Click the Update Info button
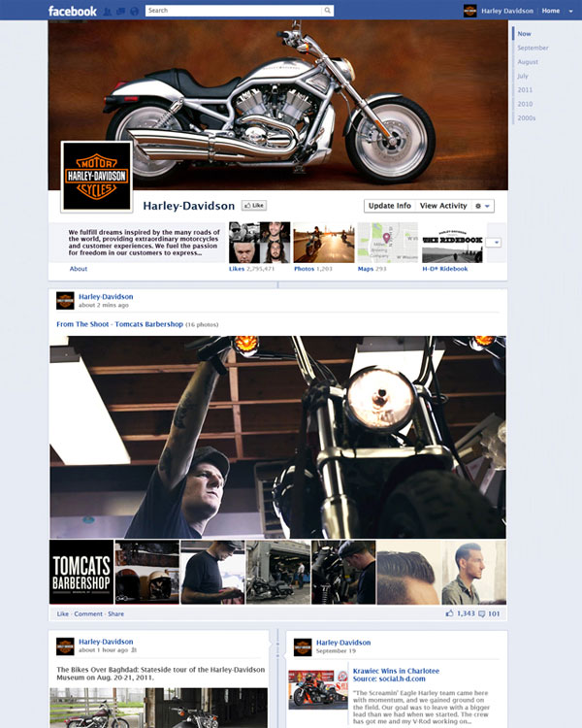 (x=389, y=206)
